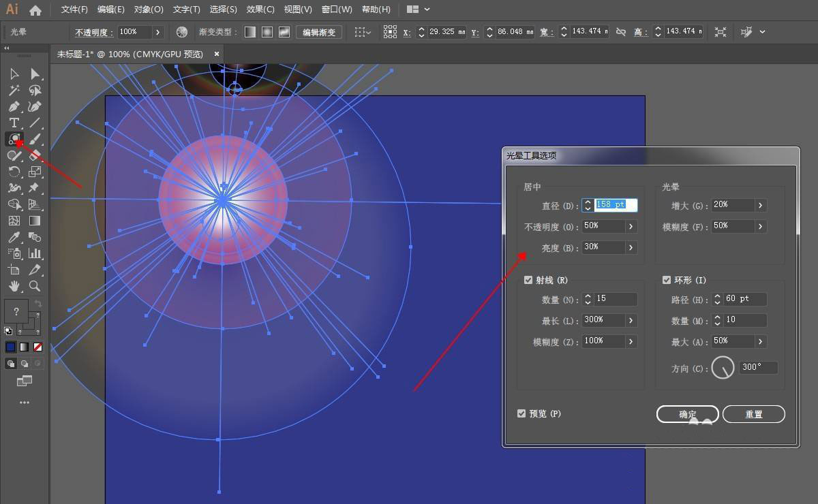Viewport: 818px width, 504px height.
Task: Select the Scale tool
Action: pos(35,172)
